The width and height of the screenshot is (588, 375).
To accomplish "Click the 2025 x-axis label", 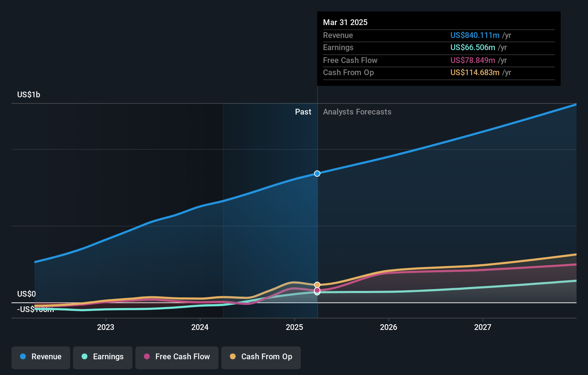I will point(294,327).
